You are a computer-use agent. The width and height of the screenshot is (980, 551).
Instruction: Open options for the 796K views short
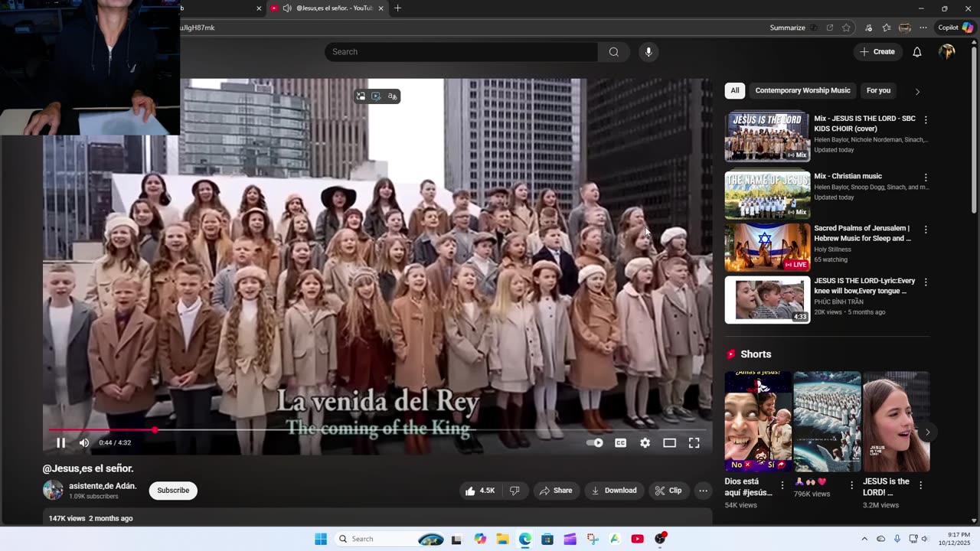[x=851, y=485]
